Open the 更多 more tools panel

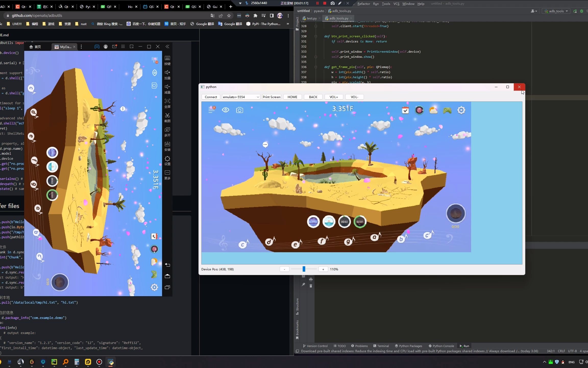click(x=167, y=175)
